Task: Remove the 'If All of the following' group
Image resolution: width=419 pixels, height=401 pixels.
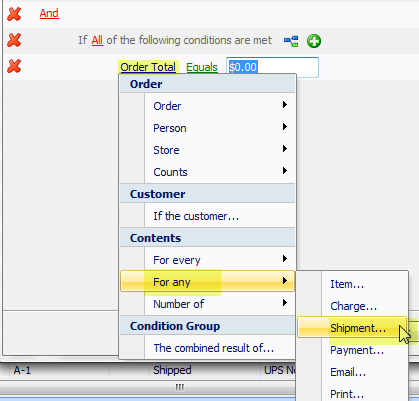Action: (x=14, y=40)
